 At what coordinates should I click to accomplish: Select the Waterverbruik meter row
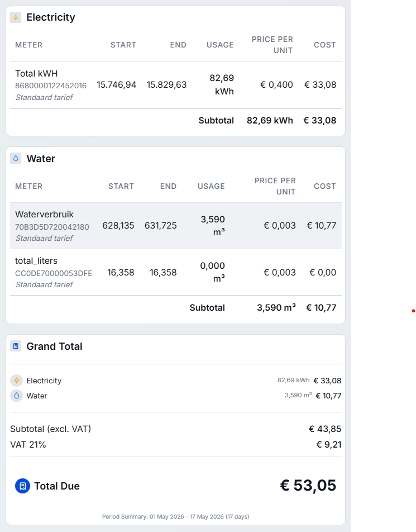pyautogui.click(x=176, y=226)
